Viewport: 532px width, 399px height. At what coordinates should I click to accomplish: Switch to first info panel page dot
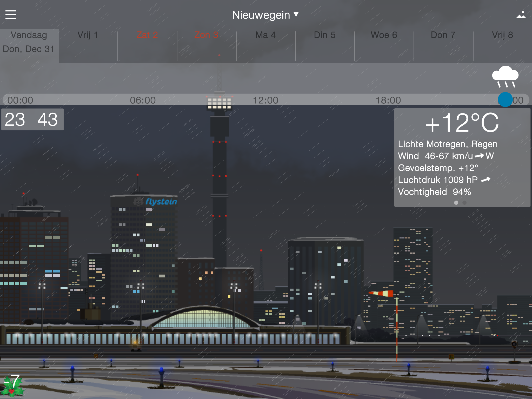tap(456, 203)
